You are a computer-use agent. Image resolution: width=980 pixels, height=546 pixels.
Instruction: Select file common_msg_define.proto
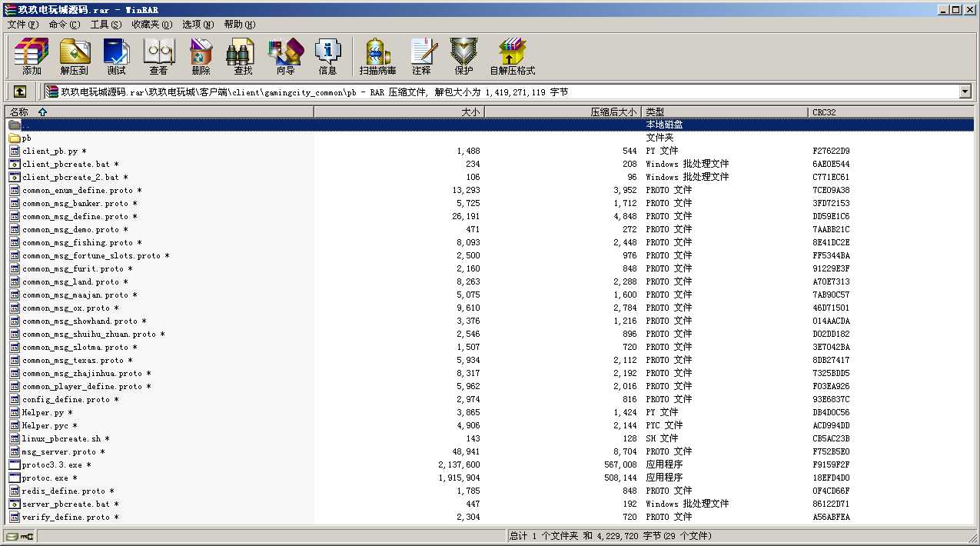(79, 217)
